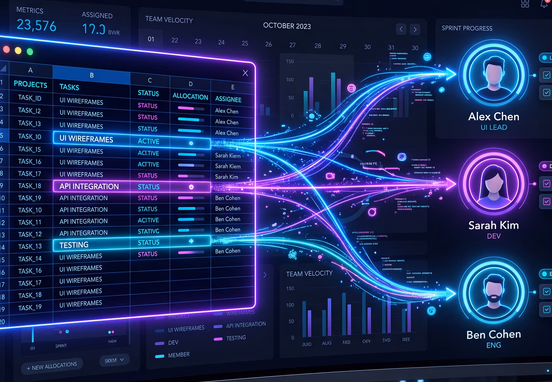Click the + NEW ALLOCATIONS button
Screen dimensions: 552x382
[x=52, y=366]
